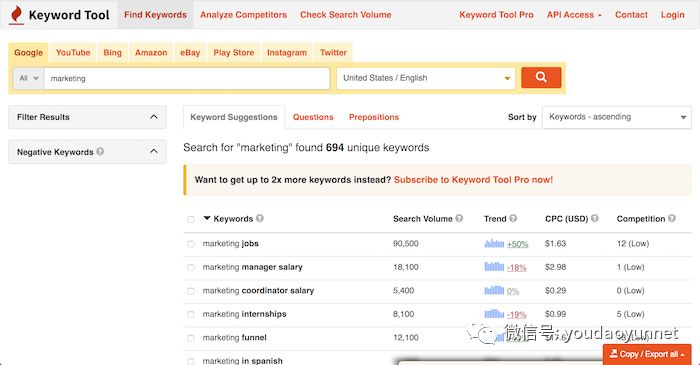Open the Contact page
The width and height of the screenshot is (700, 365).
click(x=631, y=15)
